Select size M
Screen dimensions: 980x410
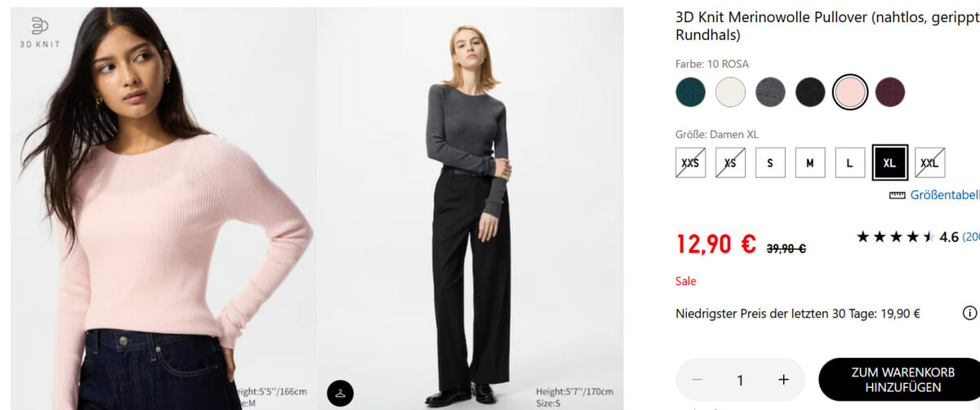pyautogui.click(x=810, y=163)
